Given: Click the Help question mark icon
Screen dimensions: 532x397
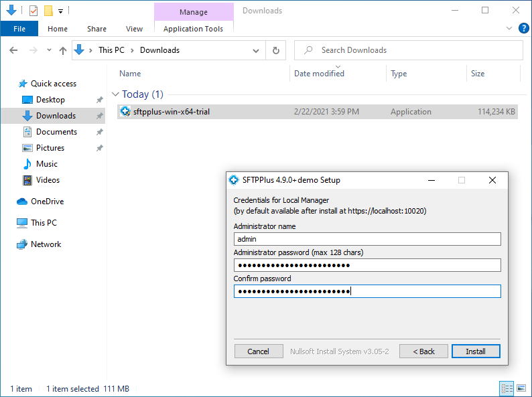Looking at the screenshot, I should pyautogui.click(x=524, y=28).
